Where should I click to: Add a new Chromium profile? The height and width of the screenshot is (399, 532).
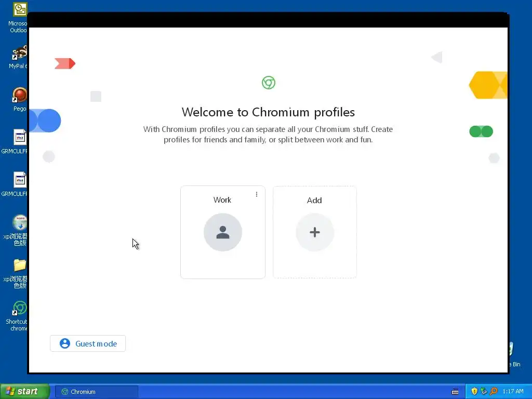point(314,232)
